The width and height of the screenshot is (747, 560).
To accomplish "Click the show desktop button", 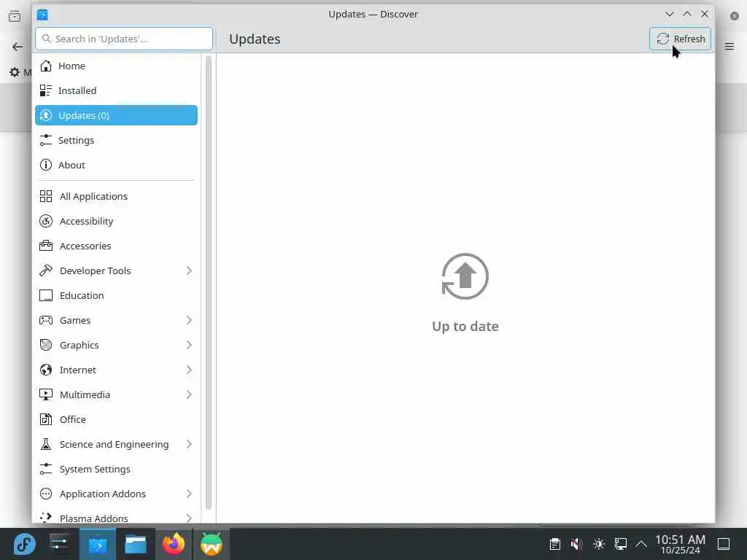I will tap(724, 544).
